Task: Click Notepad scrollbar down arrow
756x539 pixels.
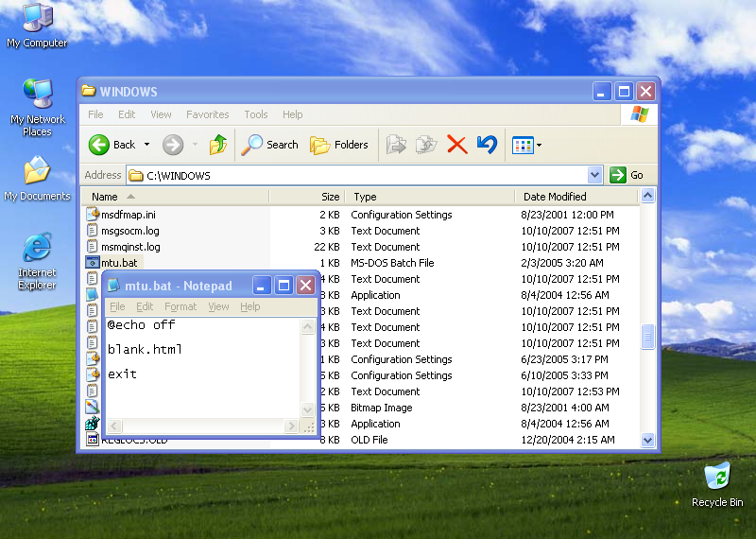Action: pyautogui.click(x=307, y=409)
